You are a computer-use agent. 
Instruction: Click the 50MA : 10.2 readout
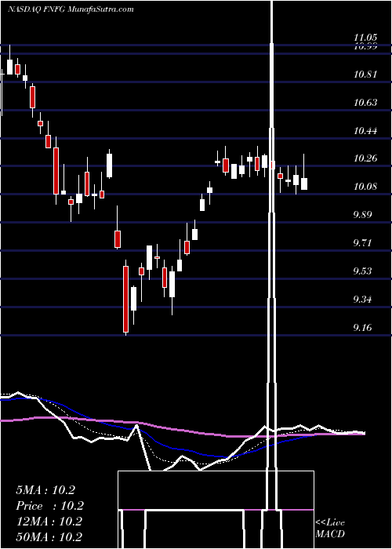[49, 536]
